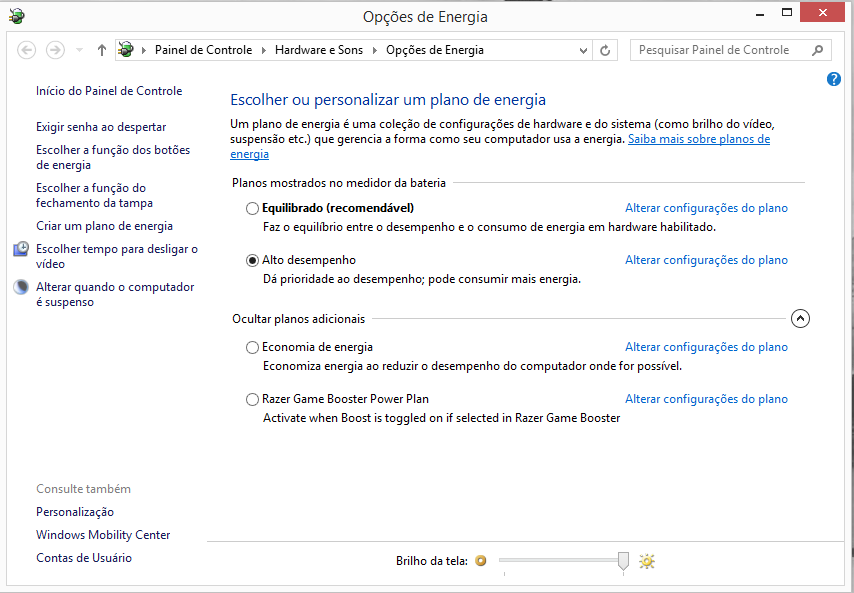Expand the arrow before Painel de Controle breadcrumb
Viewport: 854px width, 593px height.
[x=144, y=51]
